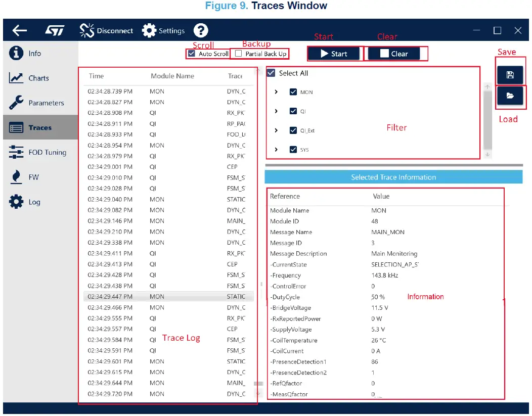Click the ST logo icon
This screenshot has width=532, height=416.
(x=55, y=31)
